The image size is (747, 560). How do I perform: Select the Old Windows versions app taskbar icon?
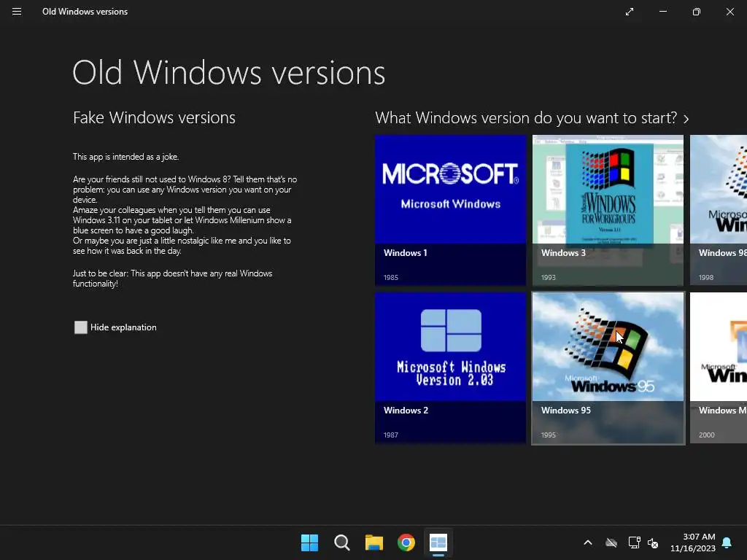pos(438,542)
